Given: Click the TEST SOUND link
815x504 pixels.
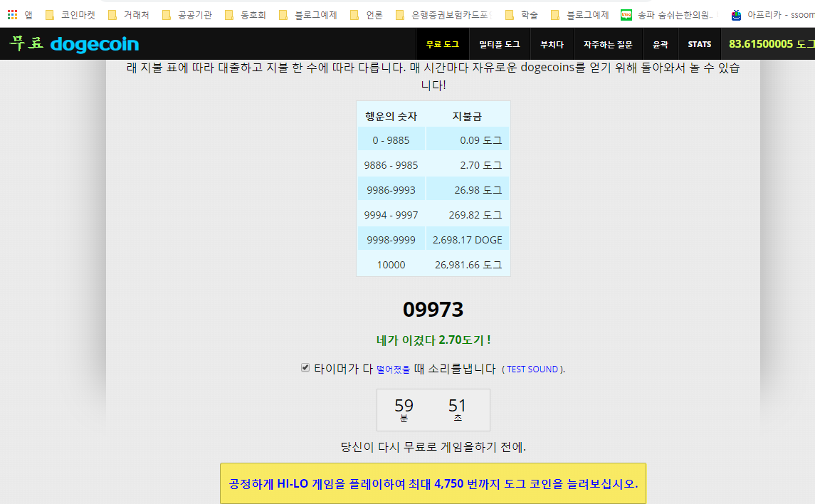Looking at the screenshot, I should tap(532, 369).
